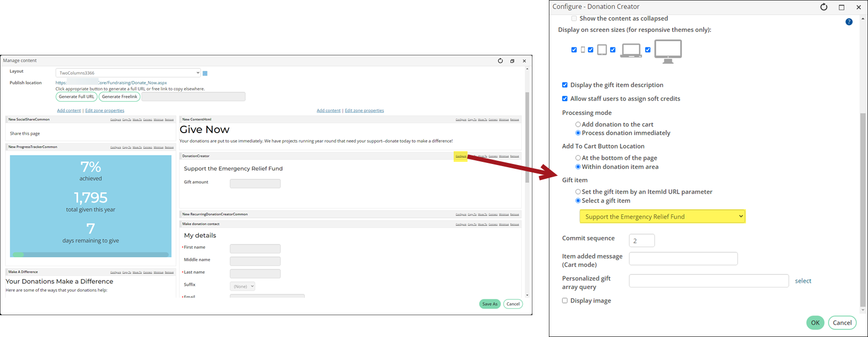Screen dimensions: 868x337
Task: Click Generate Full URL button
Action: tap(77, 97)
